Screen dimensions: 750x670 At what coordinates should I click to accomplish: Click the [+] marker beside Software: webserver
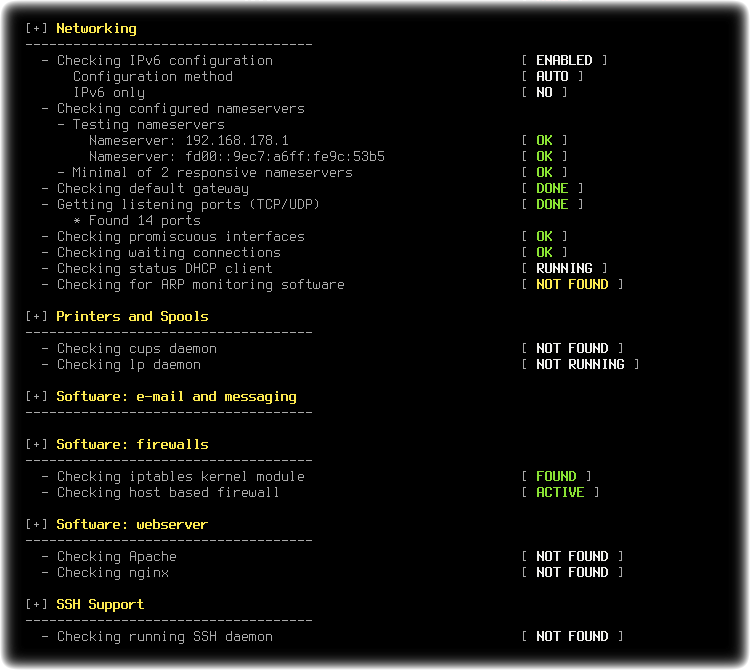point(36,524)
